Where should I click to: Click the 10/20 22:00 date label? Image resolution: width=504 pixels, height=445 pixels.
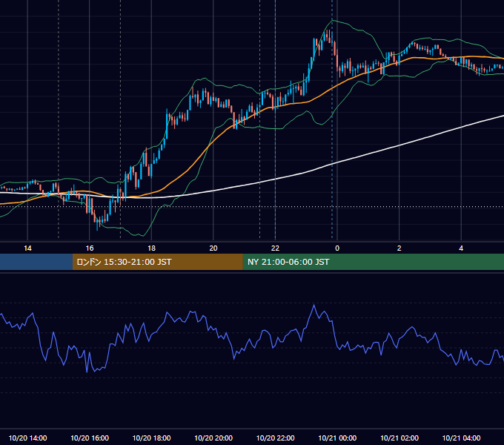275,438
